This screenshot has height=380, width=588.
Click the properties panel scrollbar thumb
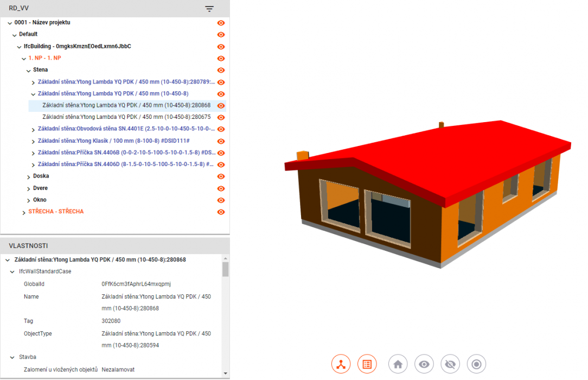click(x=225, y=269)
